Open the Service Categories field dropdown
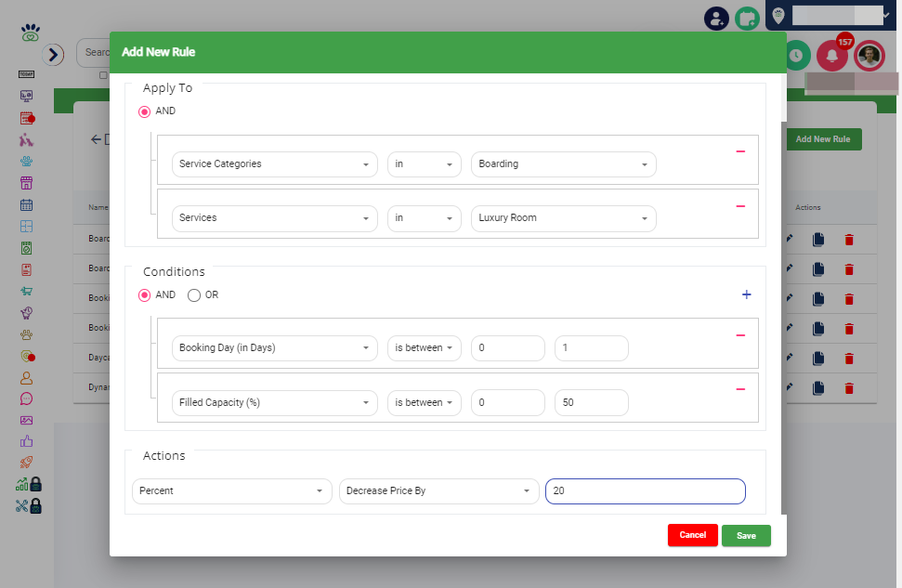Screen dimensions: 902x588 click(x=275, y=164)
